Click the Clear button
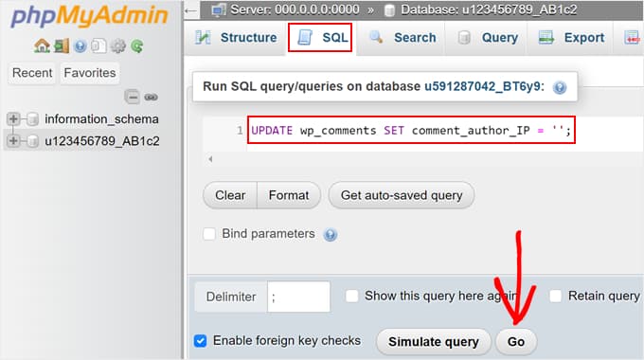 230,195
